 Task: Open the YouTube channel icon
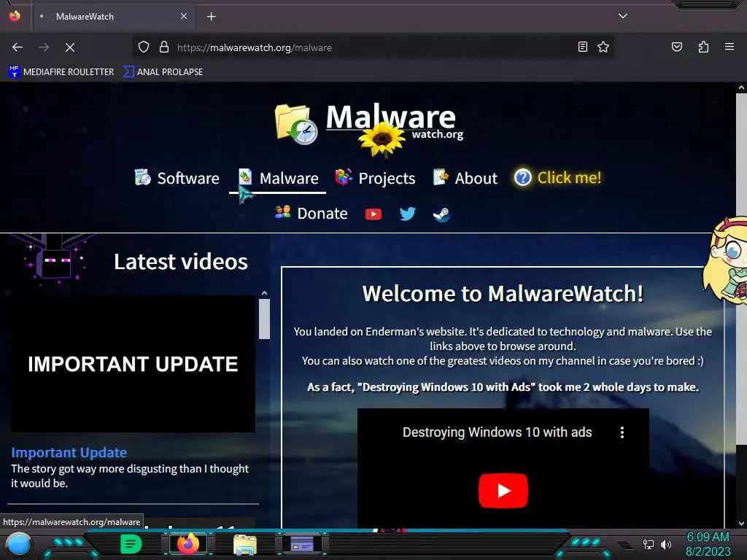click(x=373, y=214)
